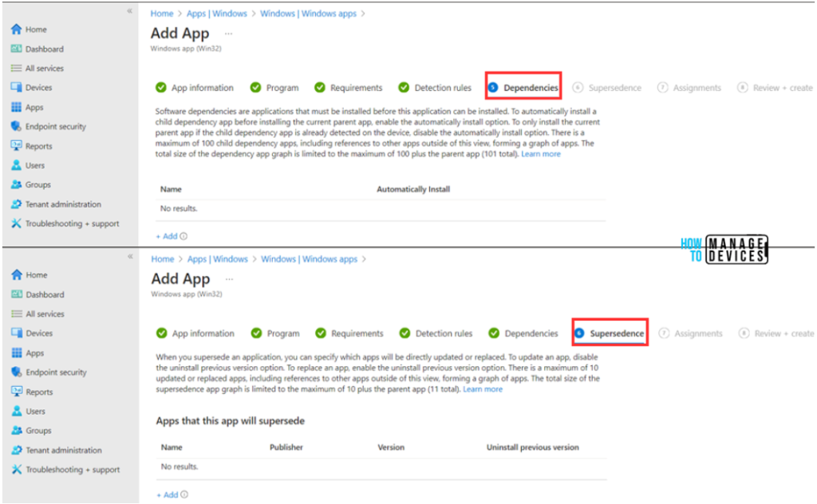
Task: Open Requirements step in upper wizard
Action: [349, 88]
